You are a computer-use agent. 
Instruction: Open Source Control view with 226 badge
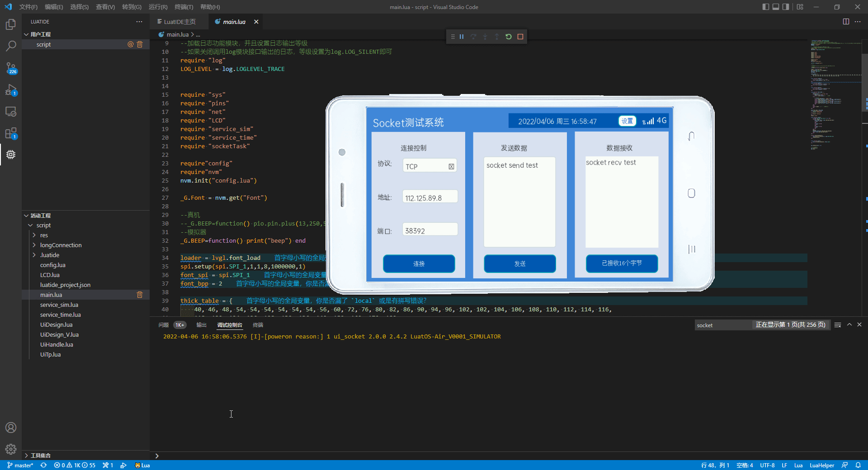11,68
